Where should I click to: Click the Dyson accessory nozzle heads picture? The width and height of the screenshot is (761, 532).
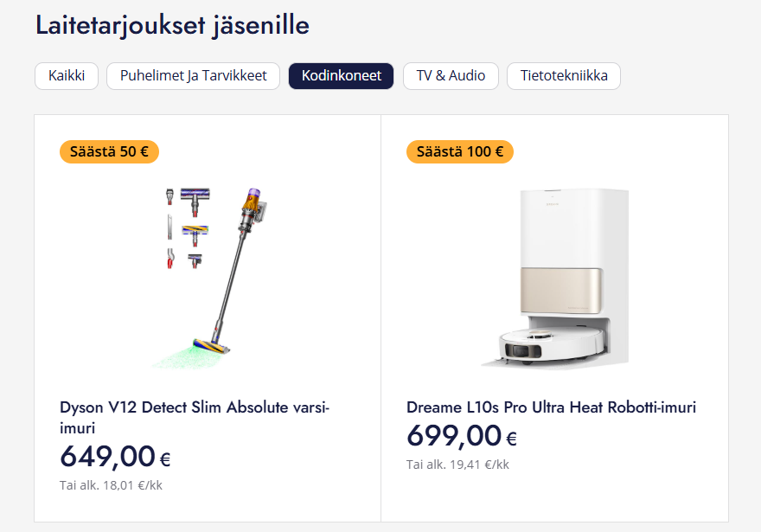point(188,228)
